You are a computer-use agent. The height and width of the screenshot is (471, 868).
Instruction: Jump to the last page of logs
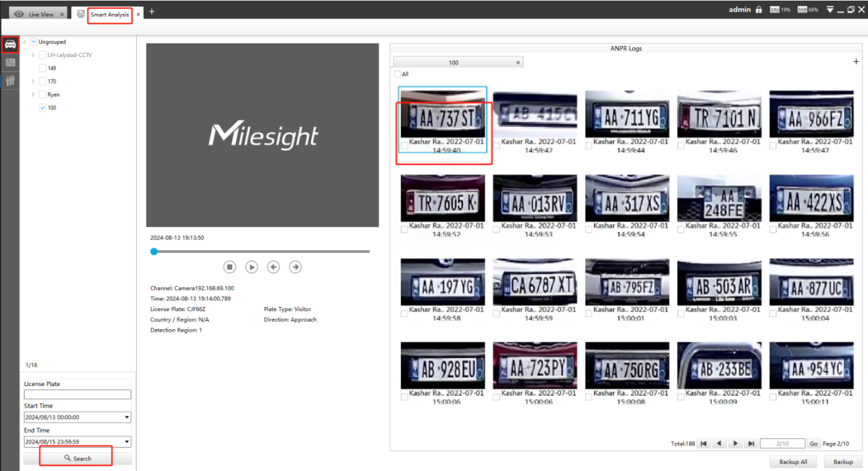tap(752, 444)
